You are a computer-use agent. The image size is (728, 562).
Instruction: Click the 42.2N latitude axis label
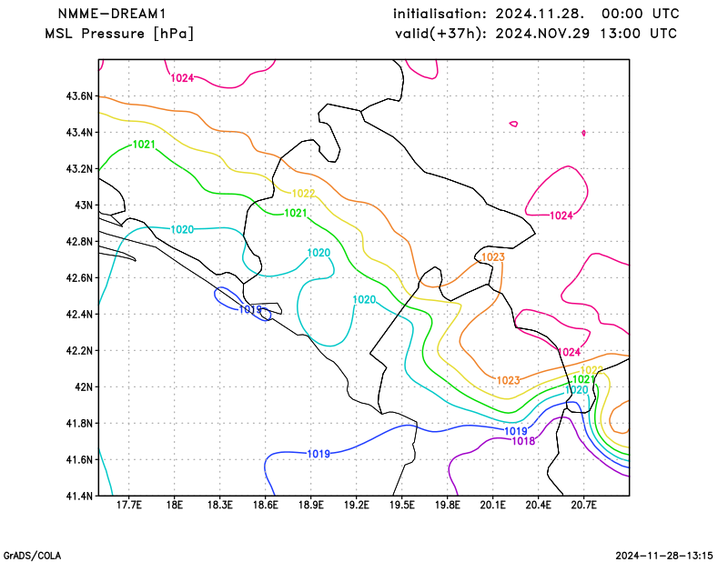[79, 350]
